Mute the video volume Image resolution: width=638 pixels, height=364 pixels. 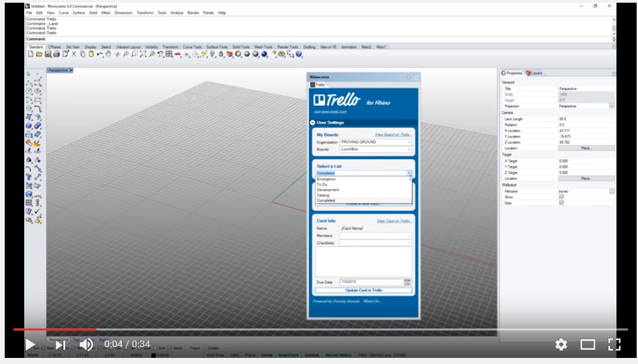(86, 344)
